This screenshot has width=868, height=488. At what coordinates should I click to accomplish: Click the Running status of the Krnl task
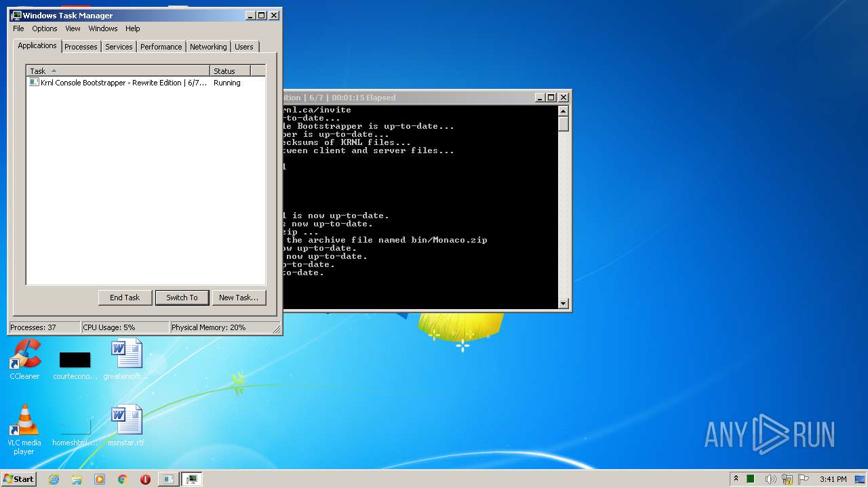pos(227,83)
